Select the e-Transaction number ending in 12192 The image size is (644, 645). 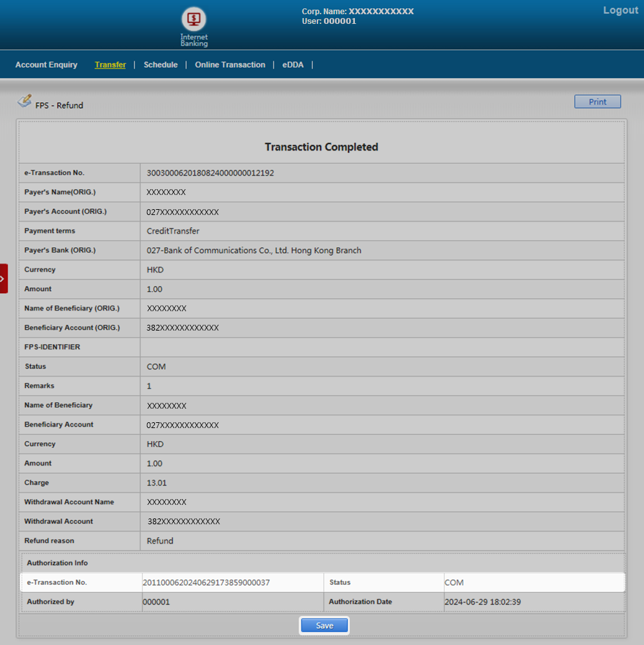coord(210,173)
